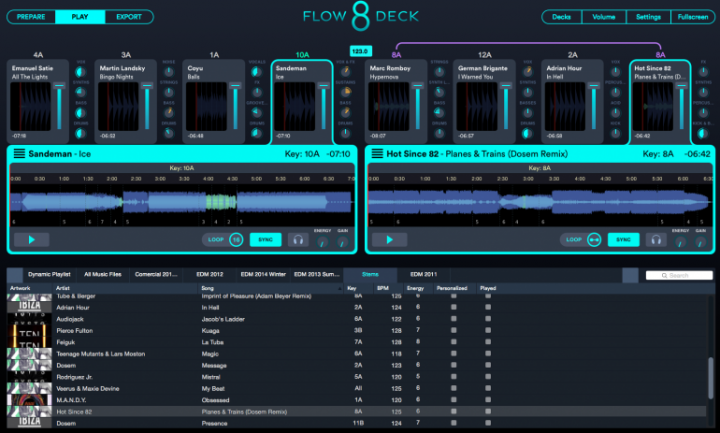
Task: Adjust volume fader on Emanuel Satie deck
Action: [x=59, y=86]
